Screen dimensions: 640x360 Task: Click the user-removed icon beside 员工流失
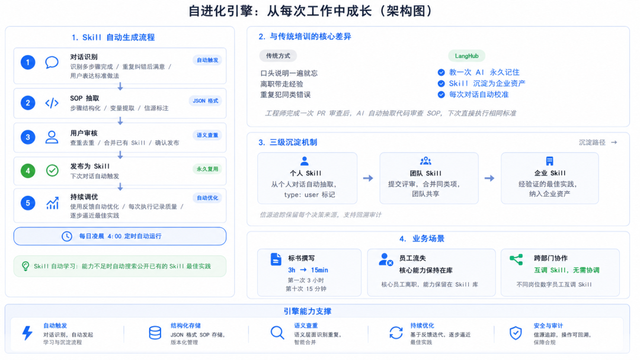[385, 259]
